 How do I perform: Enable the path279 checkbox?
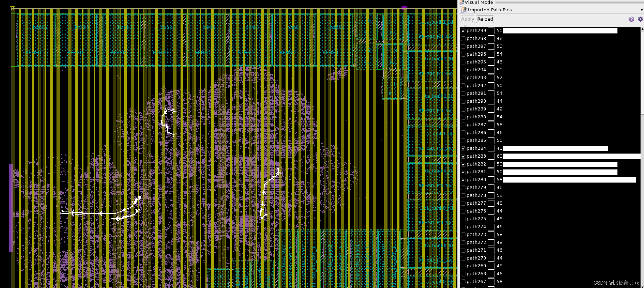[x=463, y=188]
